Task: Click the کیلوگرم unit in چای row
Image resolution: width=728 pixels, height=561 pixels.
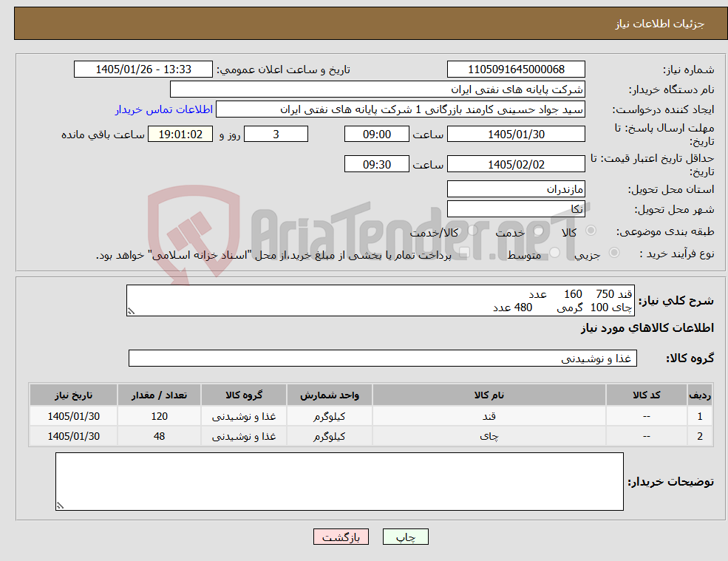Action: [x=329, y=436]
